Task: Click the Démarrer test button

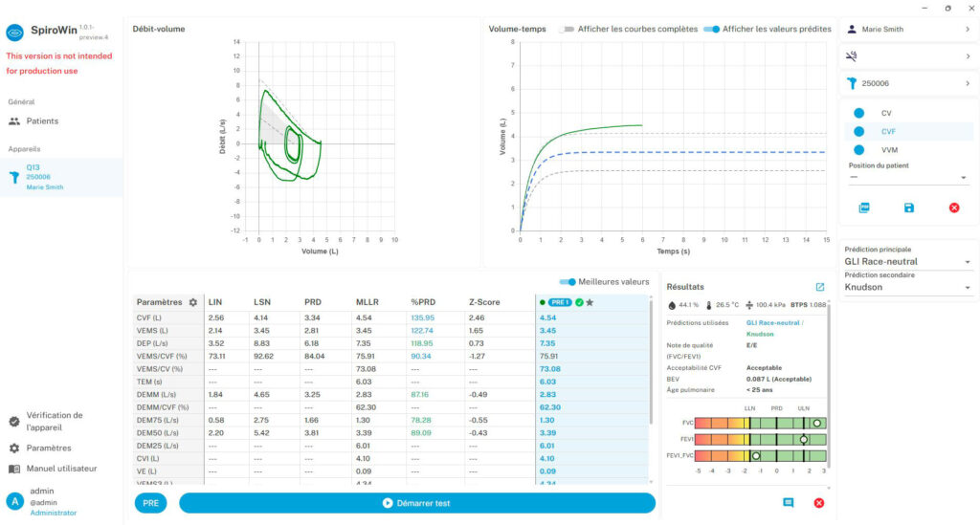Action: click(417, 503)
